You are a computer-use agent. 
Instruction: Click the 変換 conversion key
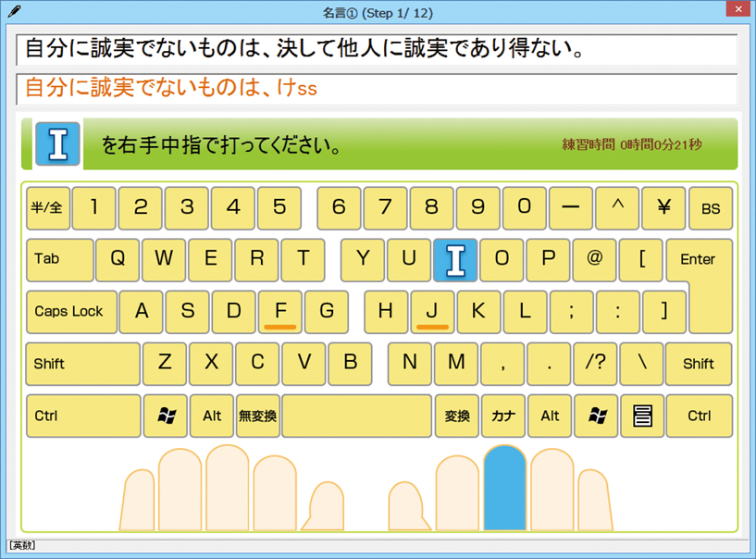[457, 416]
